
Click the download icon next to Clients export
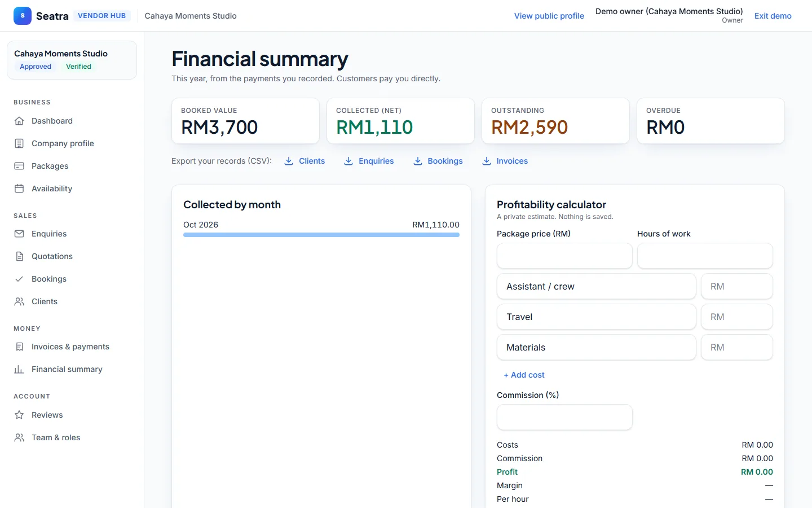pos(289,161)
